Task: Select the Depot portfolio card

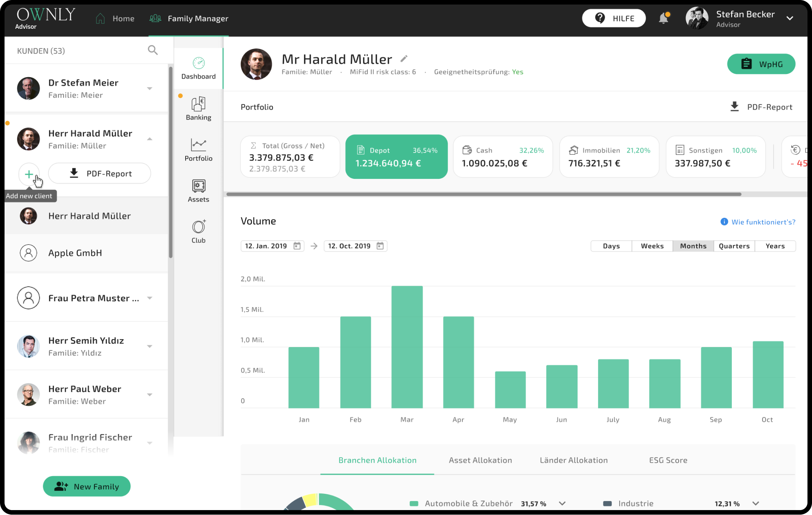Action: 396,157
